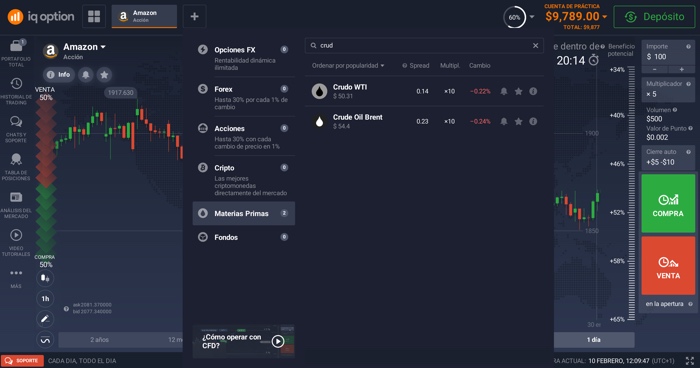700x368 pixels.
Task: Open the IQ Option logo home
Action: pyautogui.click(x=41, y=17)
